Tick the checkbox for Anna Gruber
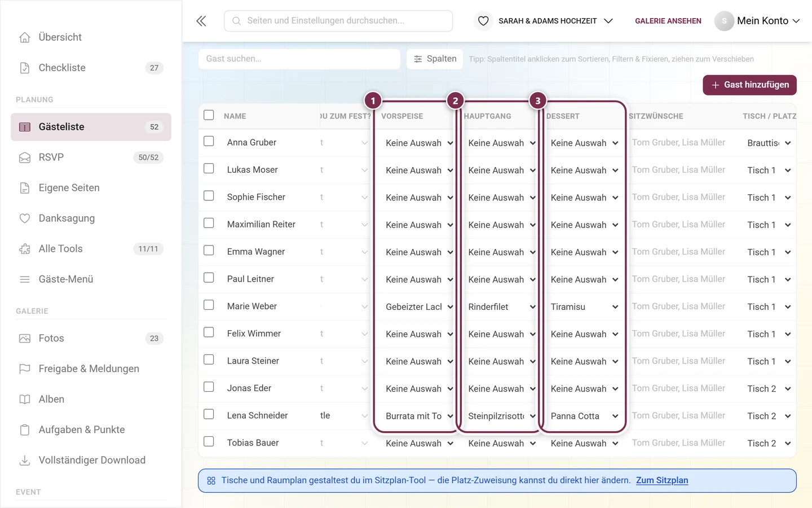 [209, 141]
